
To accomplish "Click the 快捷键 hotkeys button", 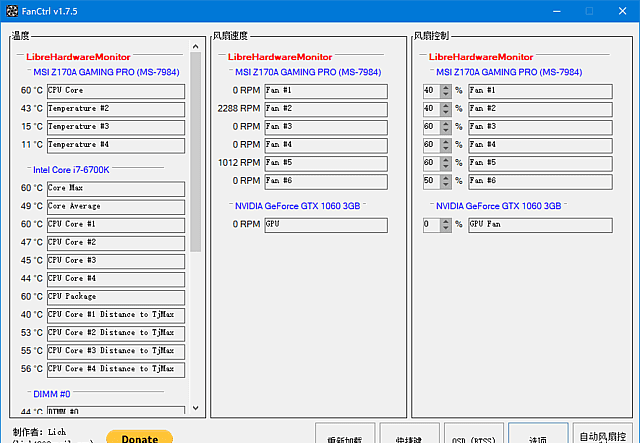I will click(409, 434).
